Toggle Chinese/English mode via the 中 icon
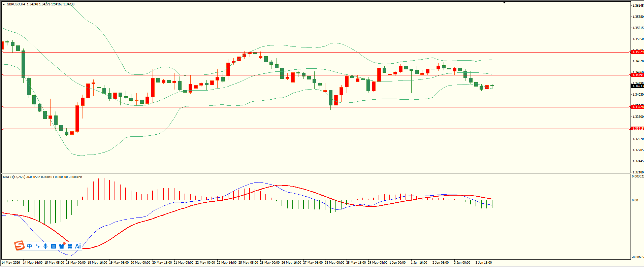Viewport: 644px width, 267px height. [x=29, y=246]
